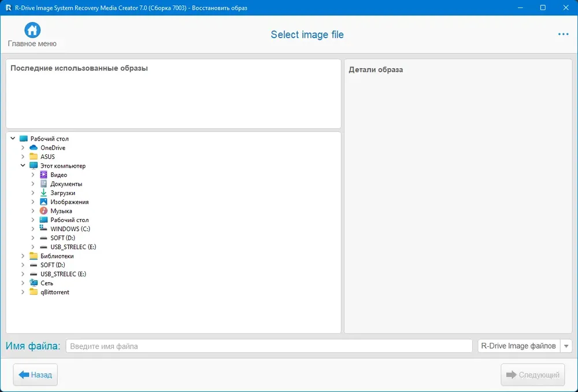Expand the ASUS folder node
The width and height of the screenshot is (578, 392).
[x=23, y=157]
